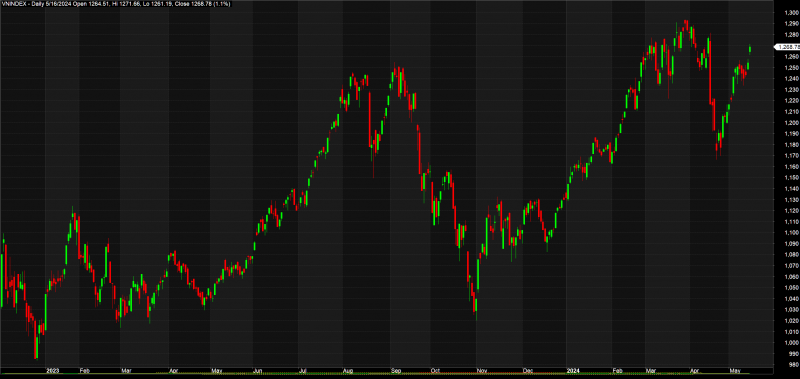
Task: Click the VNINDEX Daily chart title text
Action: tap(116, 4)
